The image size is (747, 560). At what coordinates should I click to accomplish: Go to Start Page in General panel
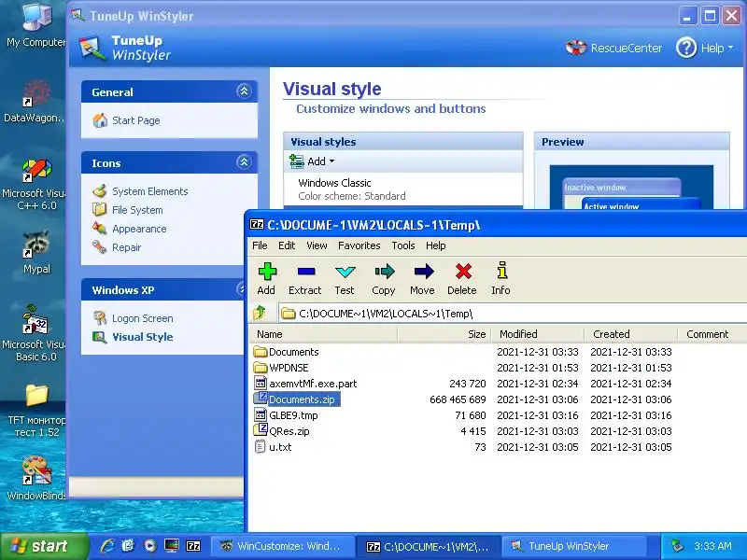[127, 120]
